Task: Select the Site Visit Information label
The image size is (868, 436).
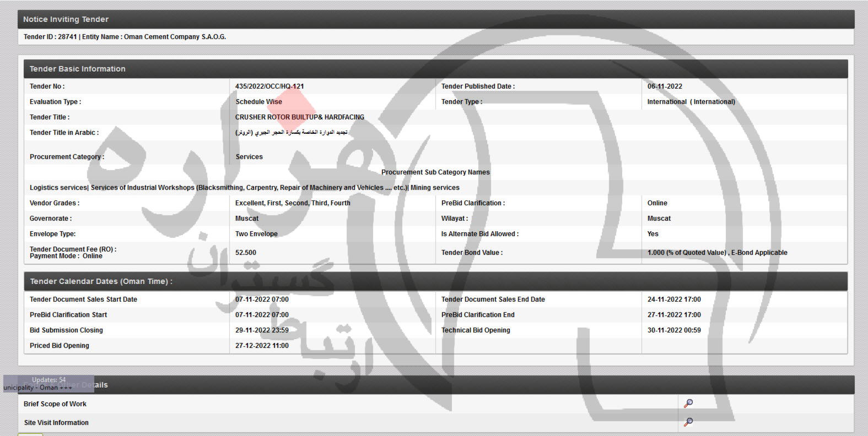Action: [56, 423]
